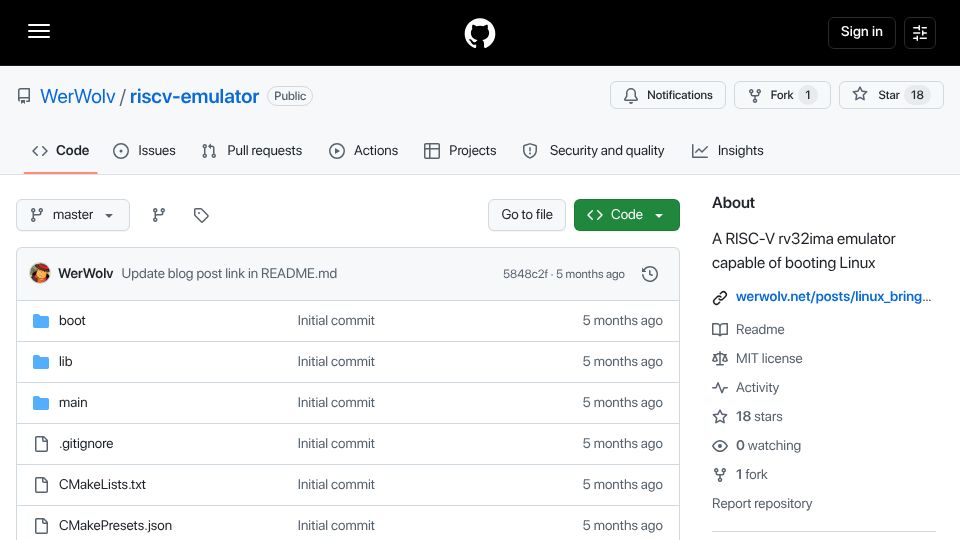Switch to the Code tab

61,151
